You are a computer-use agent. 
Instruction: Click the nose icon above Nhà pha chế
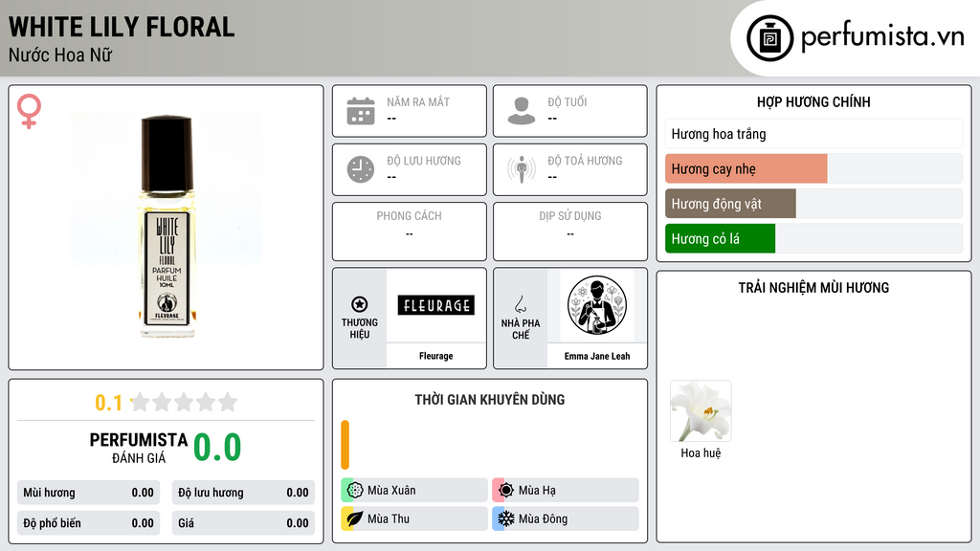(520, 304)
